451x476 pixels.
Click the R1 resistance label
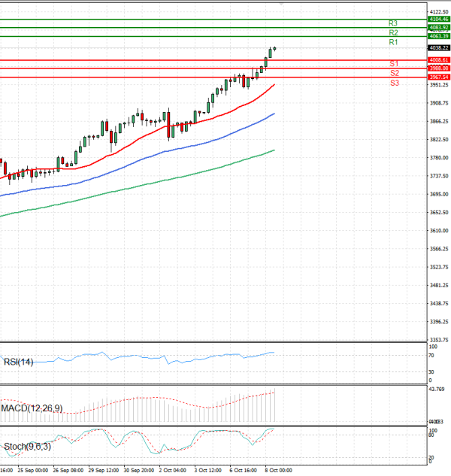pos(393,43)
